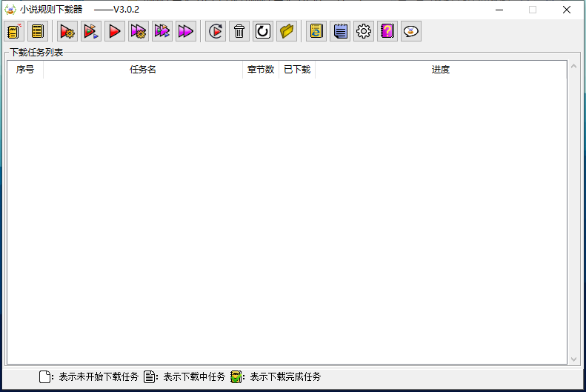Click the black refresh arrow icon
The image size is (586, 392).
point(263,31)
